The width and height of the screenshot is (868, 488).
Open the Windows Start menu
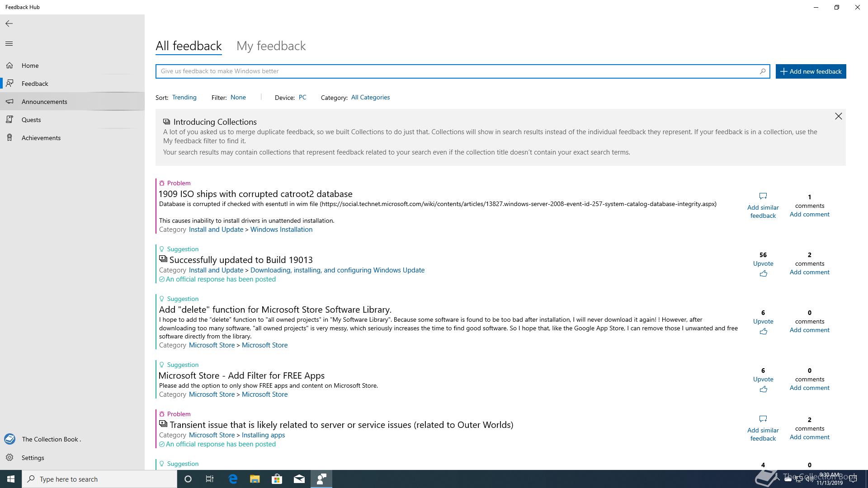click(x=11, y=479)
